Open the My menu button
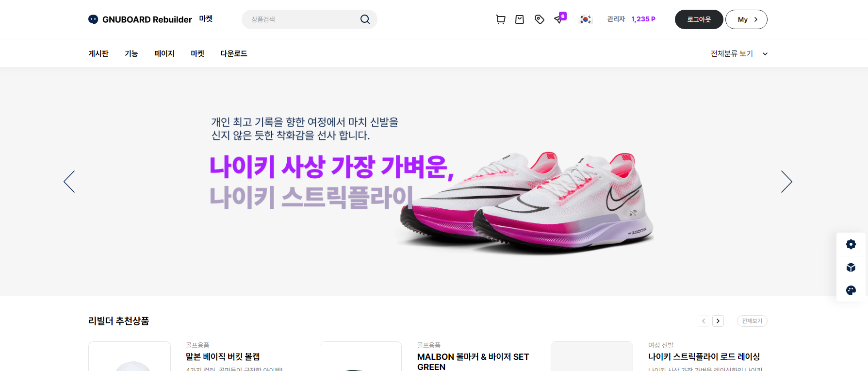Screen dimensions: 868x371 [746, 19]
